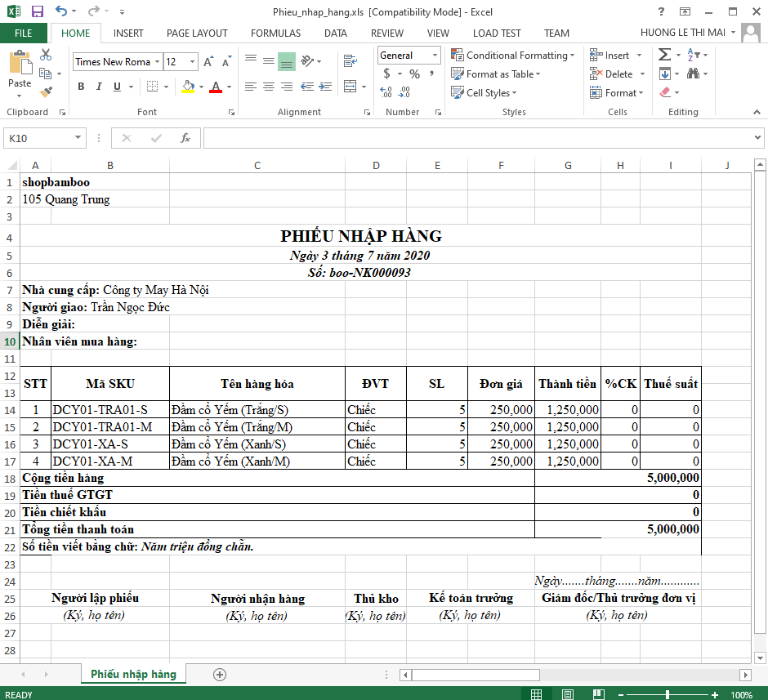The width and height of the screenshot is (768, 700).
Task: Toggle Align Right horizontal alignment
Action: point(287,87)
